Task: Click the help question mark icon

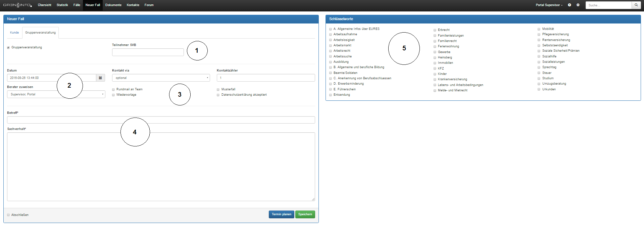Action: (x=569, y=5)
